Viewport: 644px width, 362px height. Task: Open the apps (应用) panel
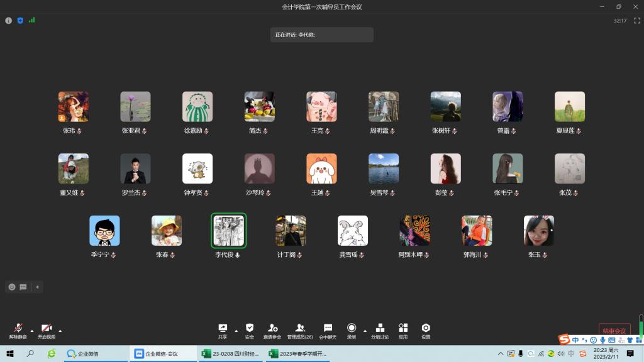click(403, 328)
